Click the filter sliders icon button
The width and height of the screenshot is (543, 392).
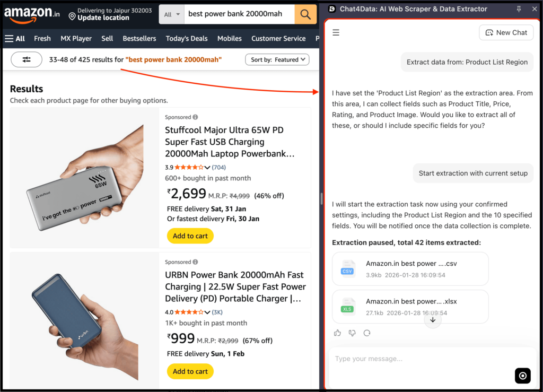pos(27,60)
